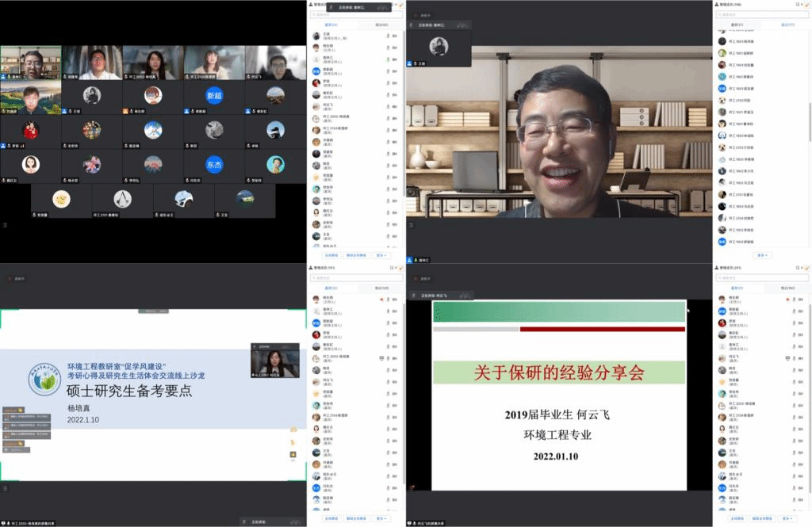Open 更多 dropdown below the 环工1603 member list

761,255
